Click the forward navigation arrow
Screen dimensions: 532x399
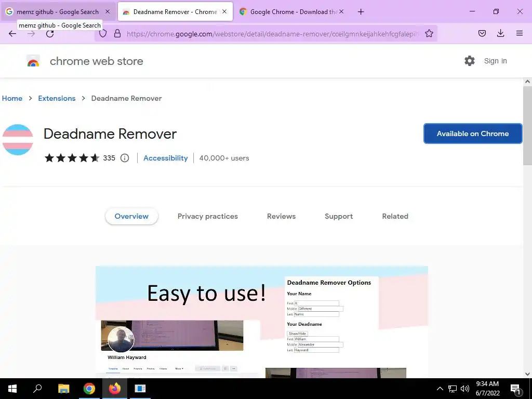tap(31, 33)
